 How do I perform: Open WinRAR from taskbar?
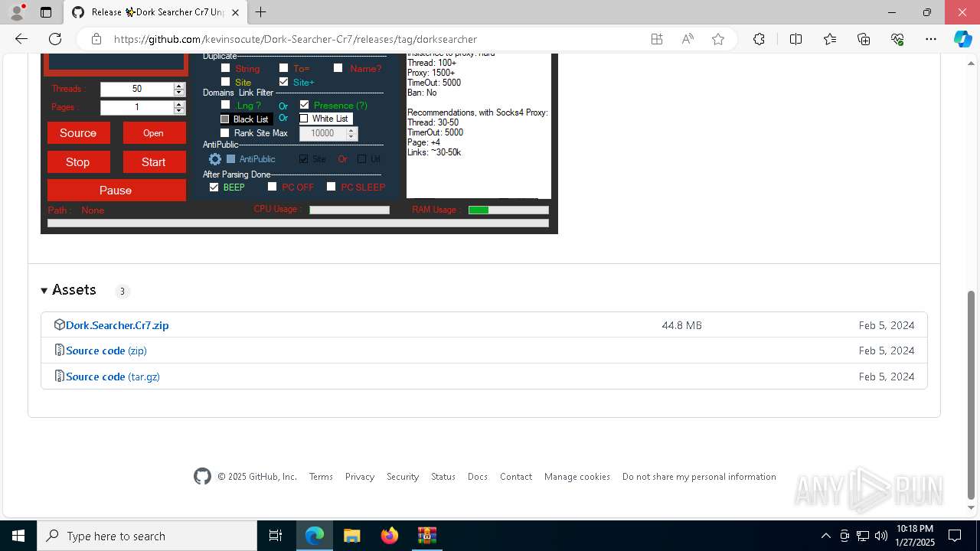[426, 536]
